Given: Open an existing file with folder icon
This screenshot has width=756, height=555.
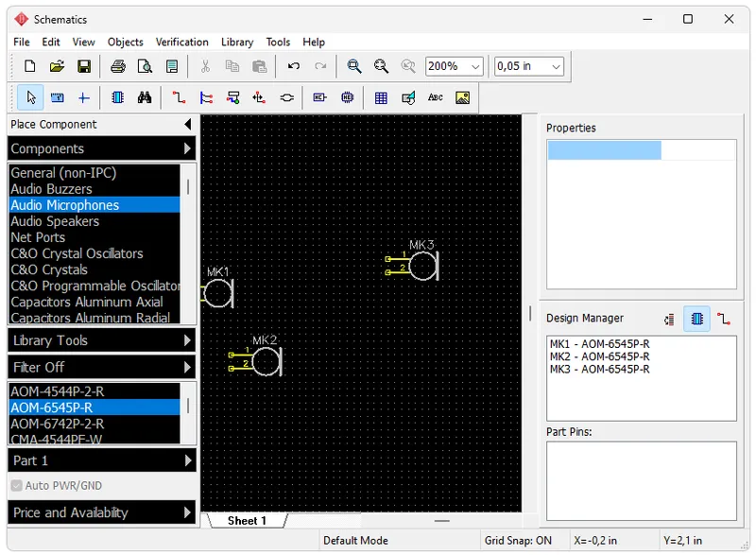Looking at the screenshot, I should tap(57, 66).
